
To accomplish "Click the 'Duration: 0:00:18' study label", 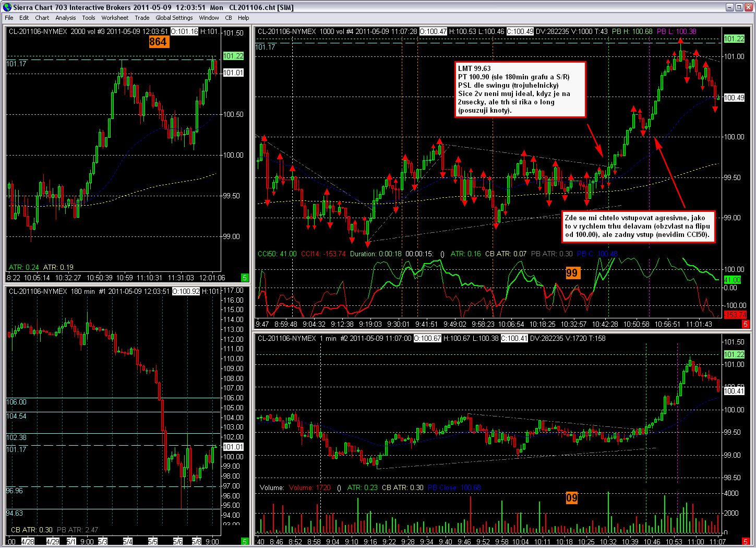I will [376, 254].
